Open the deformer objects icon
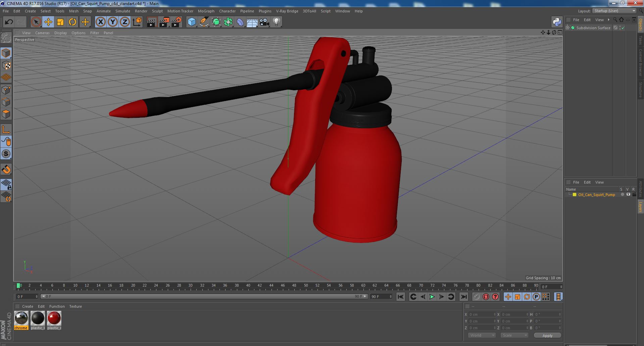644x346 pixels. [x=240, y=22]
